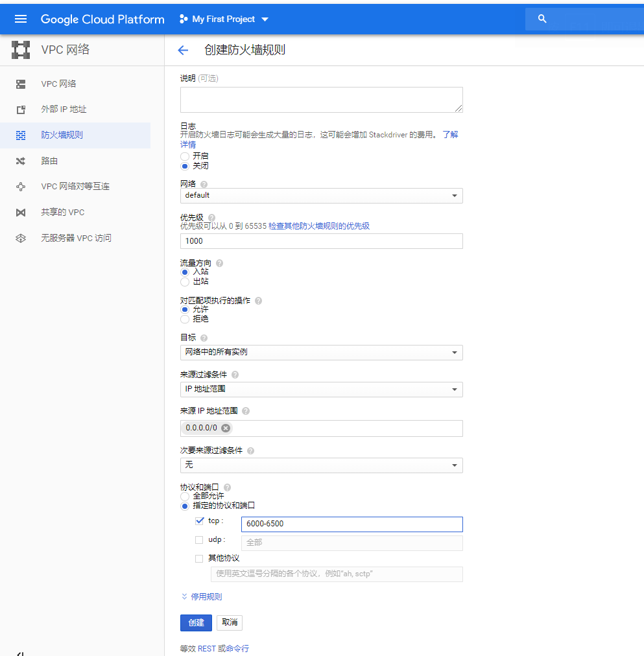
Task: Click the tcp ports field showing 6000-6500
Action: coord(352,524)
